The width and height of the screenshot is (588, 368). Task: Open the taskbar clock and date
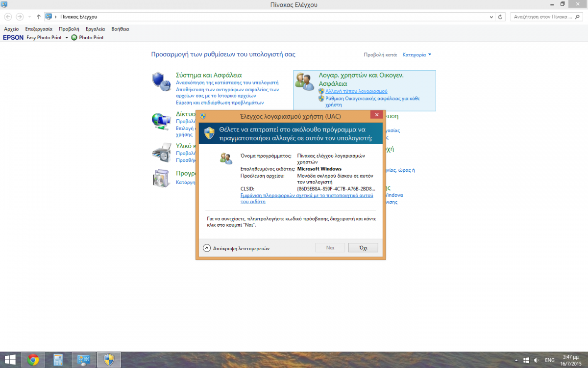point(570,360)
